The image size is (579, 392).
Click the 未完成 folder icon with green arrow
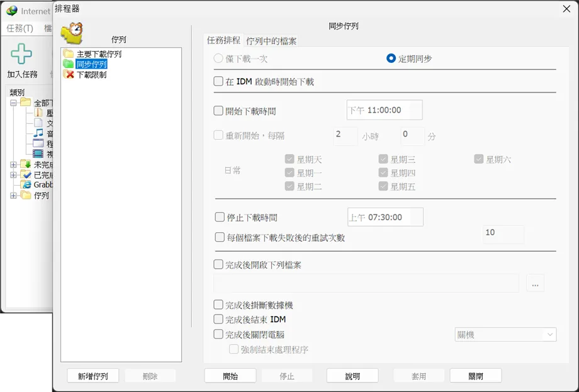pyautogui.click(x=26, y=164)
